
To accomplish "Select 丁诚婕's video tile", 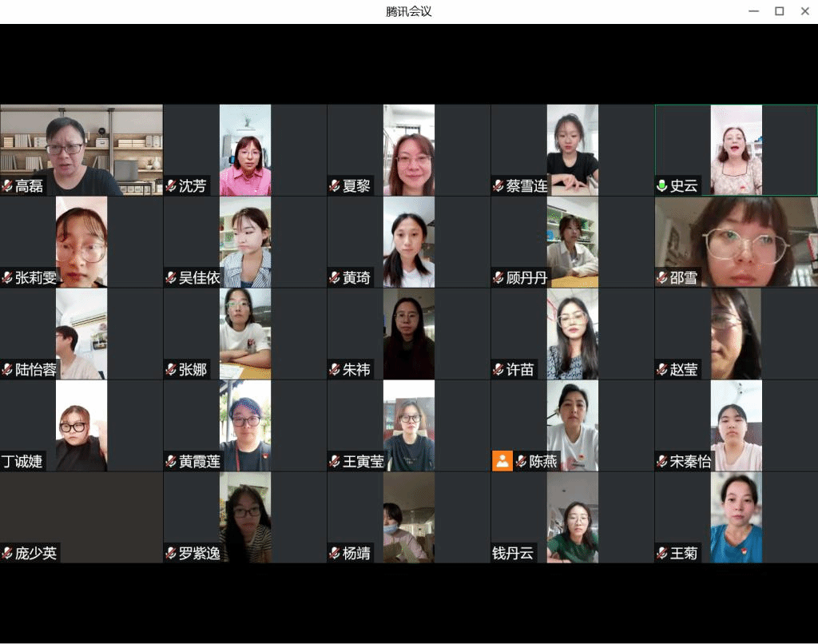I will [81, 426].
